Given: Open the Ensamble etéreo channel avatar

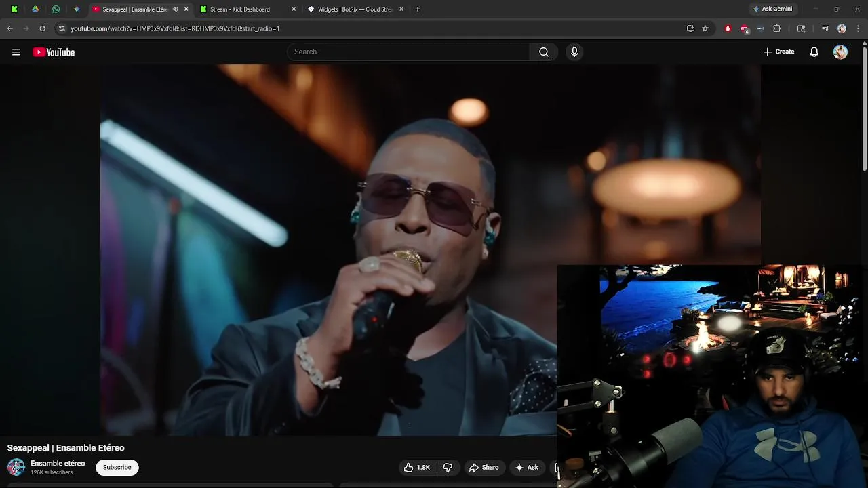Looking at the screenshot, I should (x=16, y=468).
